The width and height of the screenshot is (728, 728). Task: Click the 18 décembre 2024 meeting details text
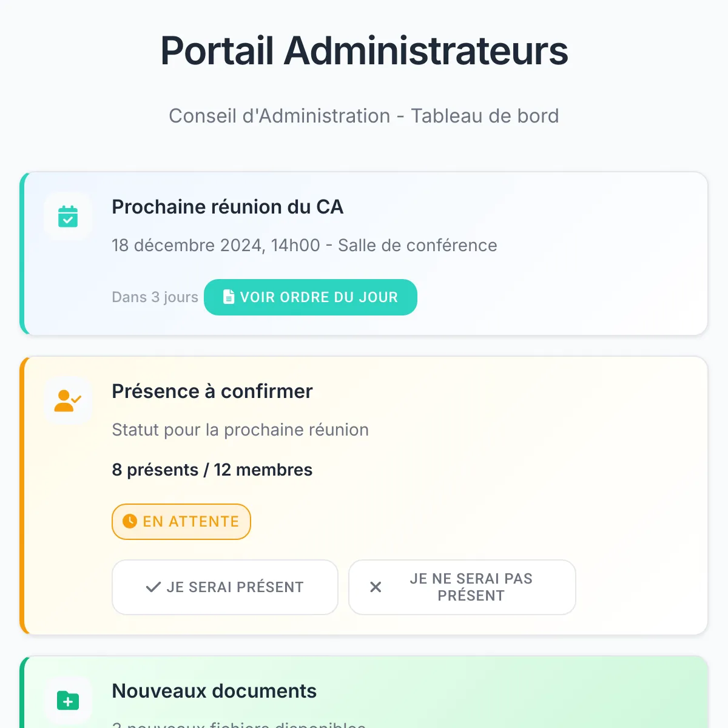(305, 245)
